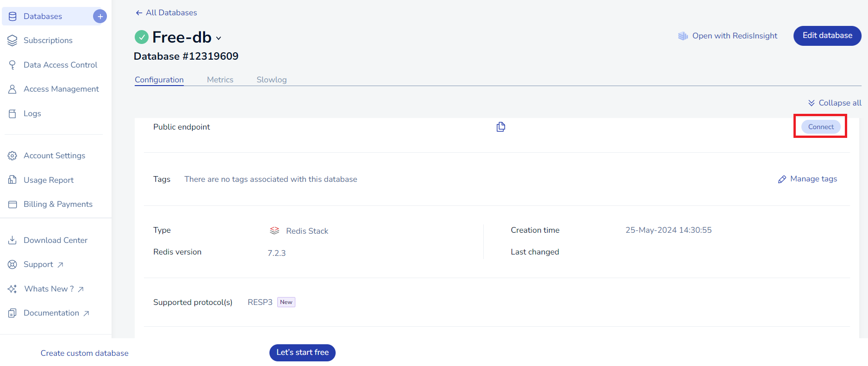This screenshot has width=868, height=366.
Task: Open Data Access Control in sidebar
Action: point(61,65)
